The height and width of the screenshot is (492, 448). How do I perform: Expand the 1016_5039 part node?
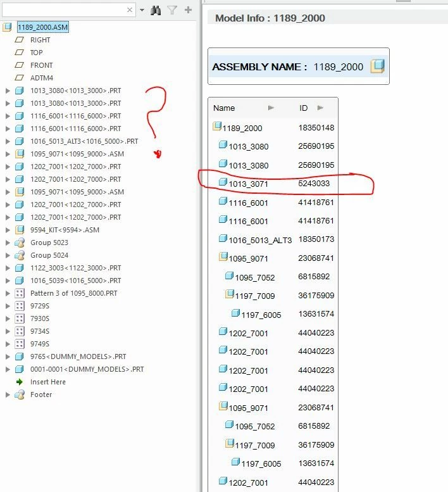pyautogui.click(x=8, y=281)
